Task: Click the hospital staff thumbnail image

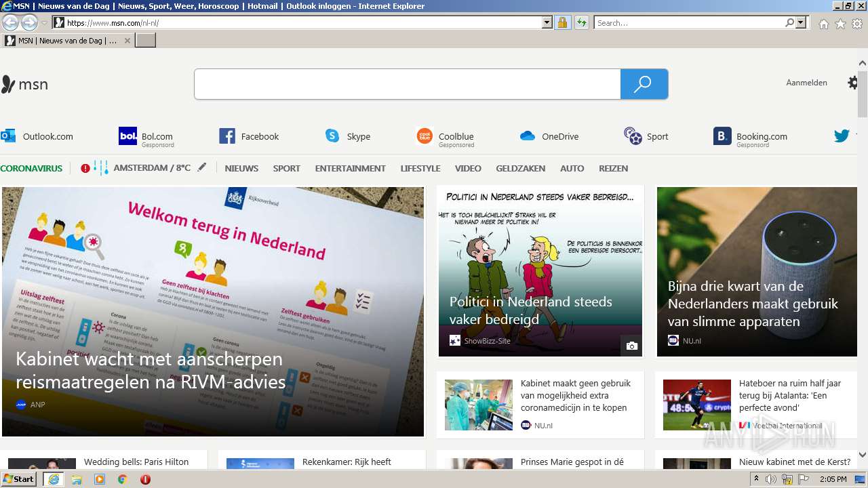Action: tap(479, 405)
